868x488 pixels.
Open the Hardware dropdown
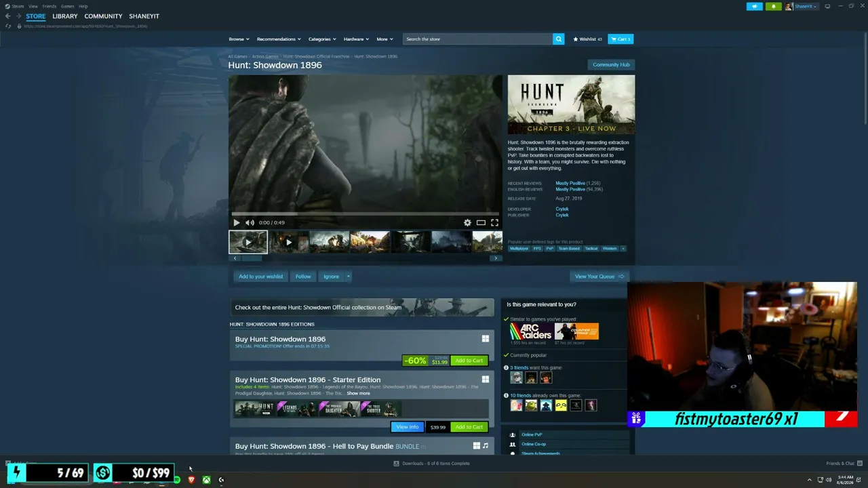click(356, 39)
